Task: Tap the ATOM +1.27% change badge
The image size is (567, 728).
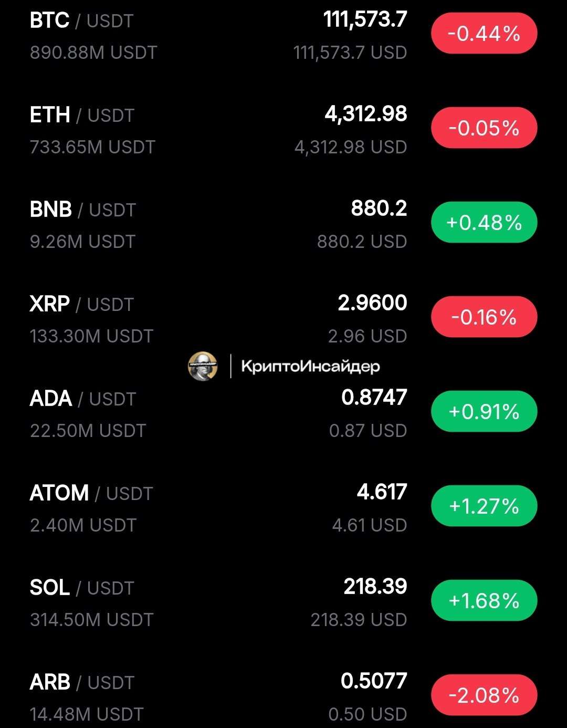Action: [484, 506]
